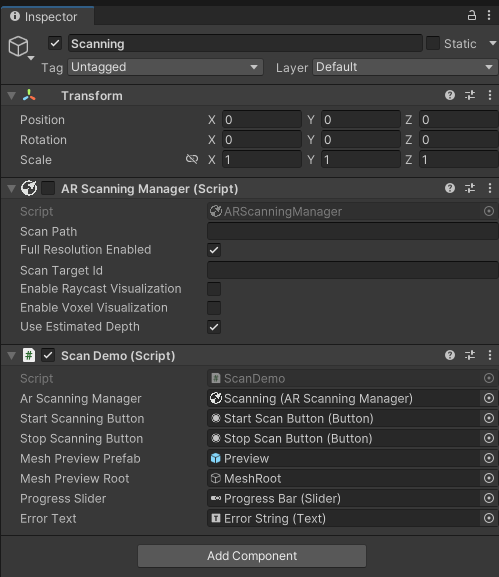Click object picker for Stop Scanning Button
Viewport: 499px width, 577px height.
[489, 438]
